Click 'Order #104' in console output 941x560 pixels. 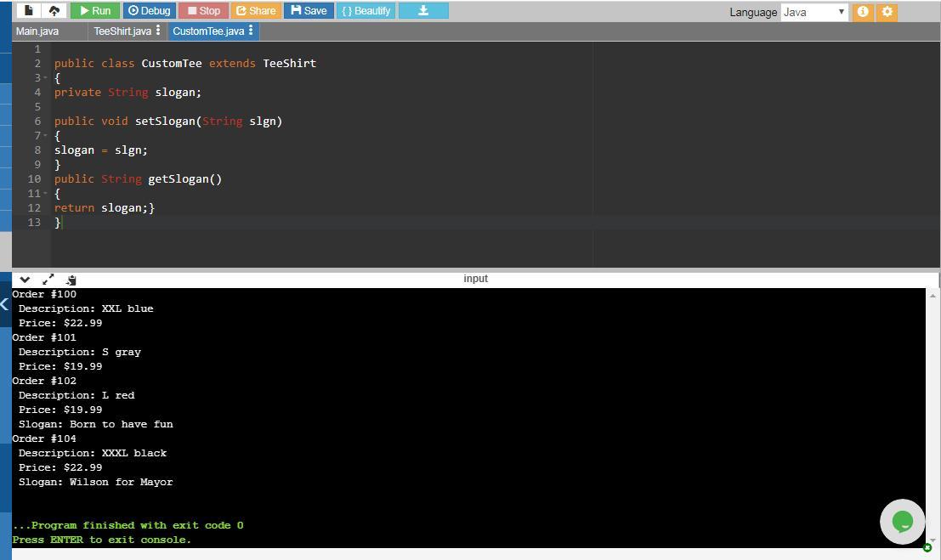[44, 438]
